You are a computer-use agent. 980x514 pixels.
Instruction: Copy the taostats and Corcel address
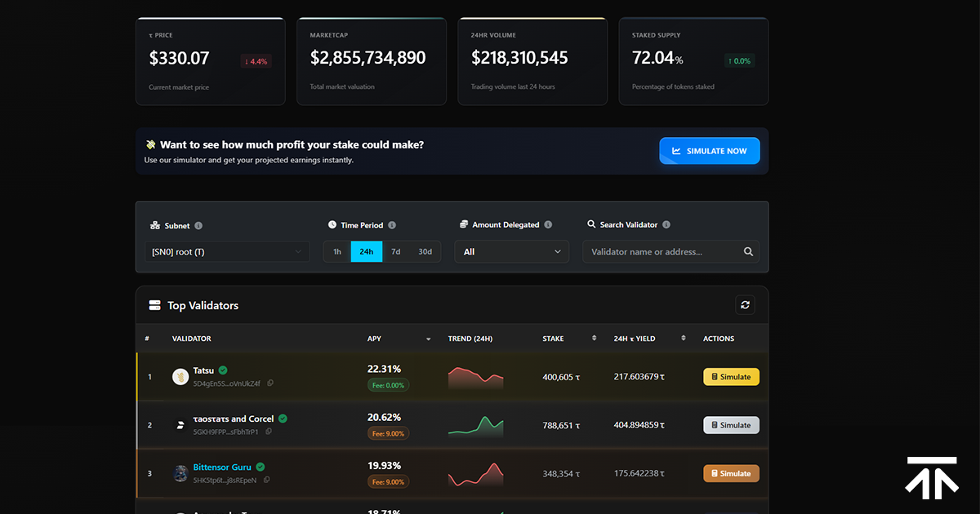click(269, 432)
